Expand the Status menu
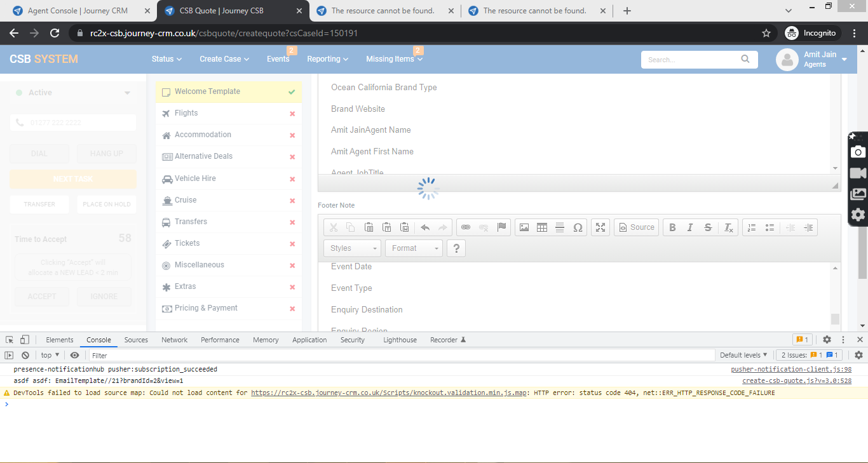Screen dimensions: 868x463 point(166,59)
